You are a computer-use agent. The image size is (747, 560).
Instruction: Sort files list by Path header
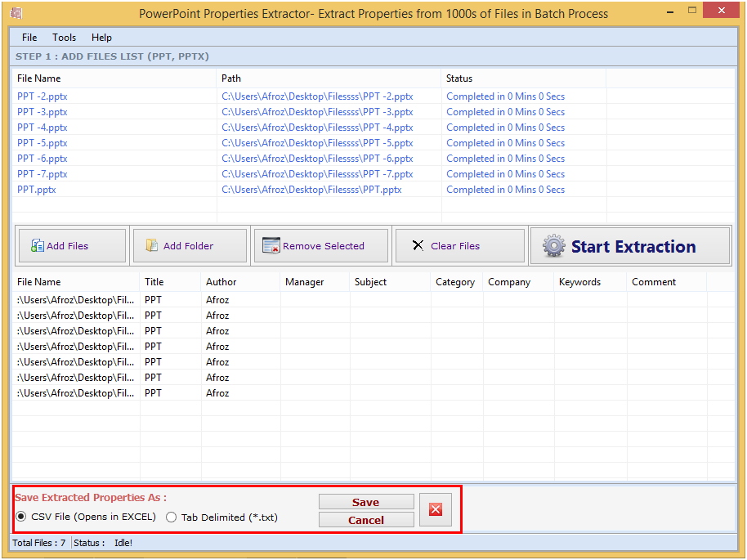(x=329, y=78)
